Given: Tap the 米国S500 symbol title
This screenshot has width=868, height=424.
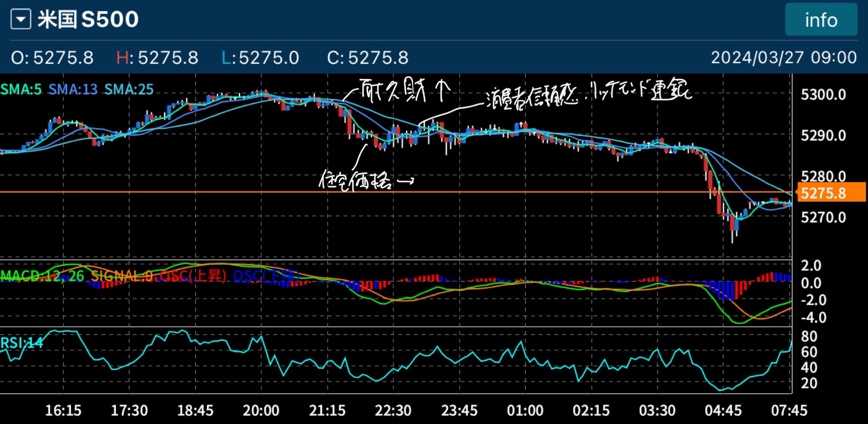Looking at the screenshot, I should [x=88, y=20].
